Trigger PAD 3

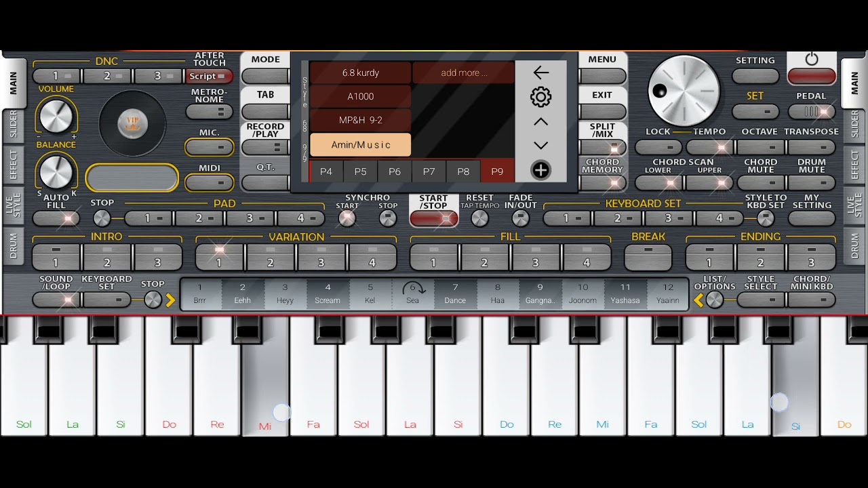tap(250, 218)
